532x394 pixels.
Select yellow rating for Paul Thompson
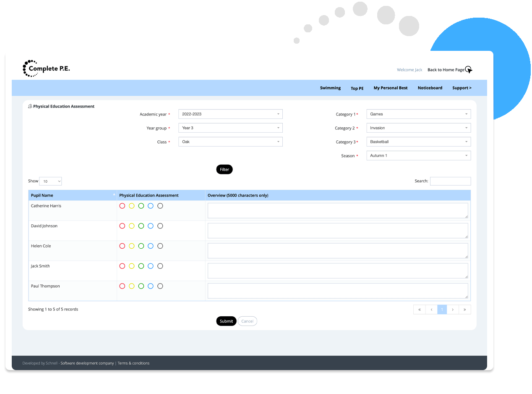tap(132, 286)
